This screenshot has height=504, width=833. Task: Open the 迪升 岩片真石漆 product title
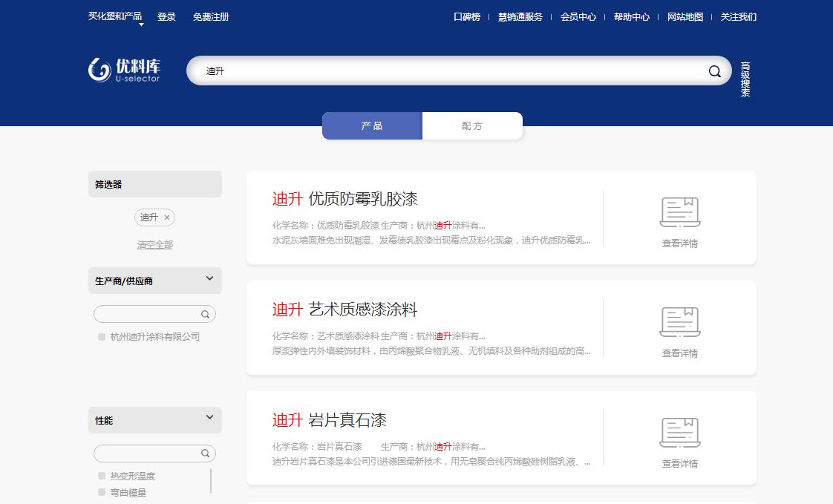330,420
